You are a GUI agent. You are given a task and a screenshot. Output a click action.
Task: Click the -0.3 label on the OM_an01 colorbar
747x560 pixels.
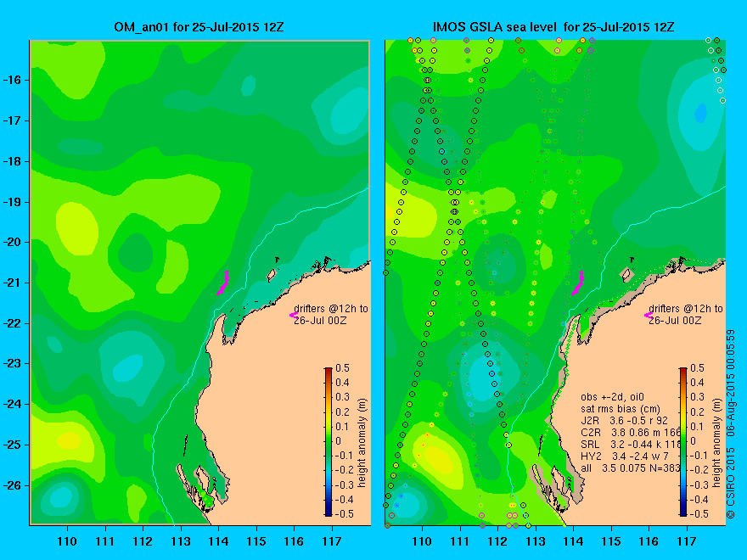[x=345, y=484]
